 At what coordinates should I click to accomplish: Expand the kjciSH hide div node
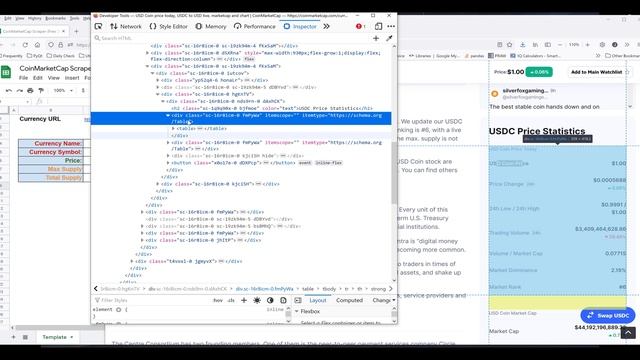coord(168,156)
